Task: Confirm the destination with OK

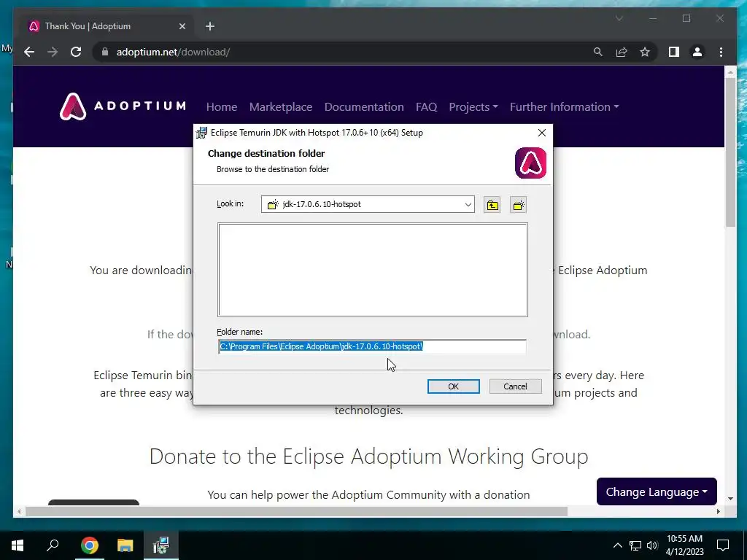Action: click(x=454, y=386)
